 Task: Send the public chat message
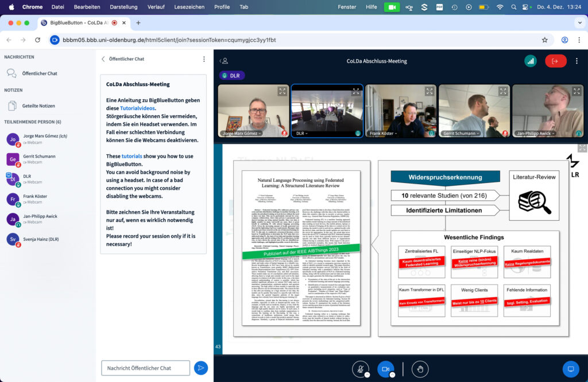(200, 368)
